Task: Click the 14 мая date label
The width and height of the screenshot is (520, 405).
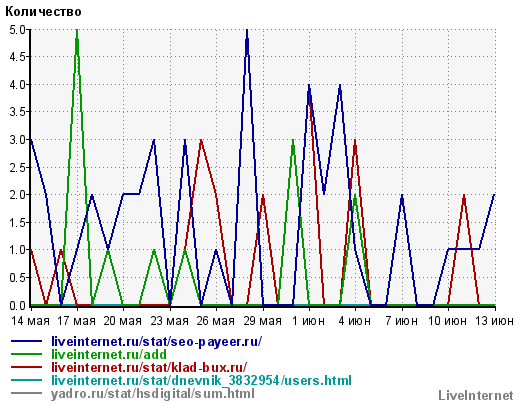Action: tap(30, 321)
